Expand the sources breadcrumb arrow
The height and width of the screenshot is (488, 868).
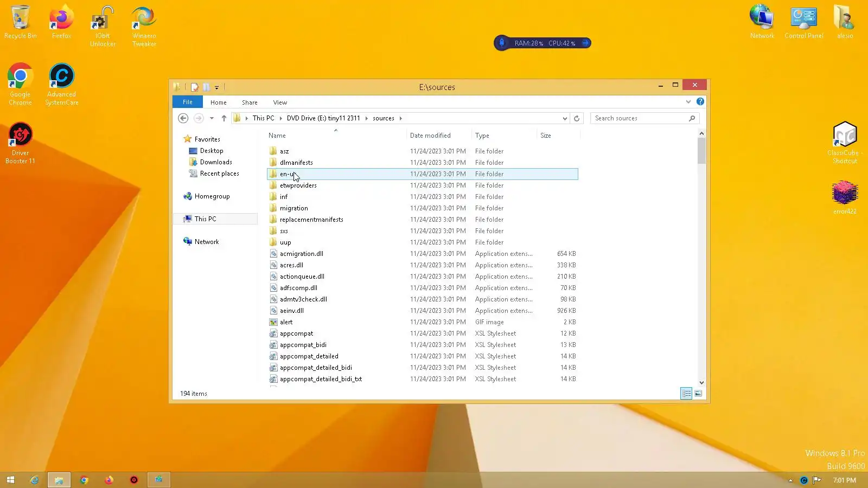[x=400, y=118]
